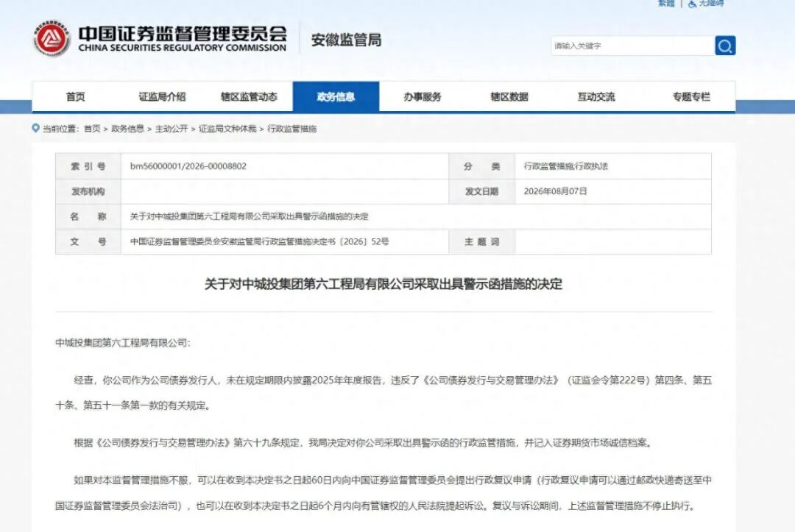Screen dimensions: 795x532
Task: Click the 主题词 label cell
Action: pyautogui.click(x=481, y=241)
